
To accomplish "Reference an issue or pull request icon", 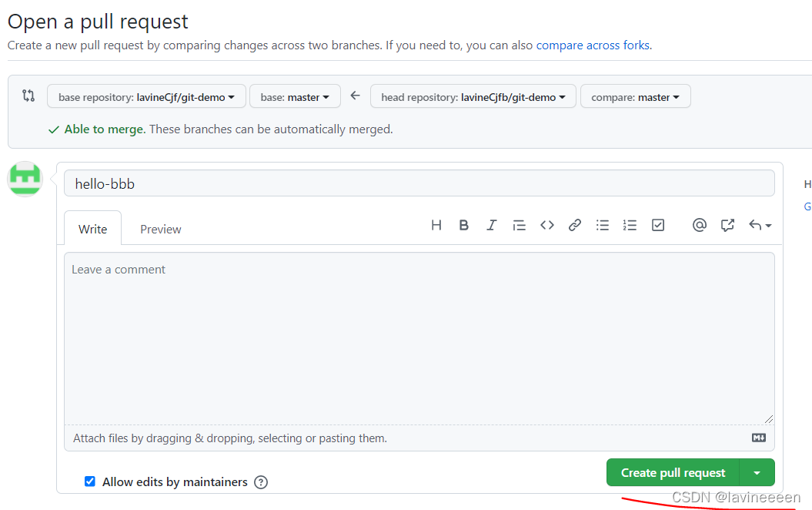I will (x=727, y=225).
